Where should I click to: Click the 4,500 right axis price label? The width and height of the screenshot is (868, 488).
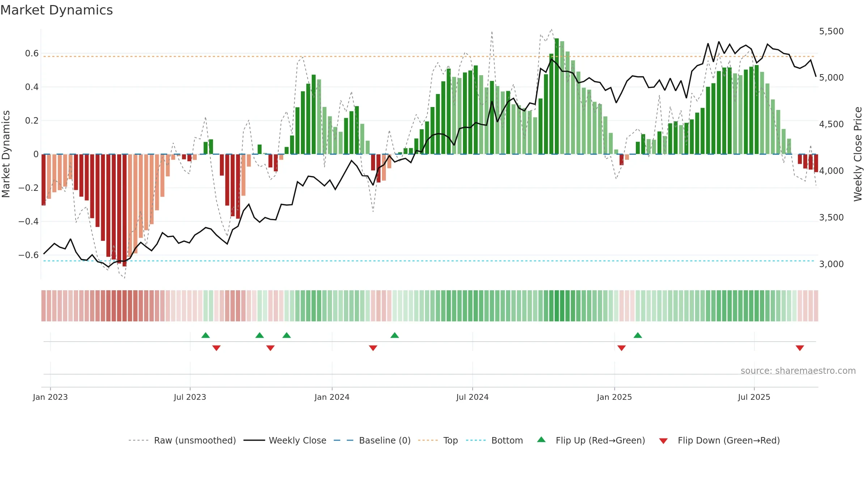coord(831,124)
